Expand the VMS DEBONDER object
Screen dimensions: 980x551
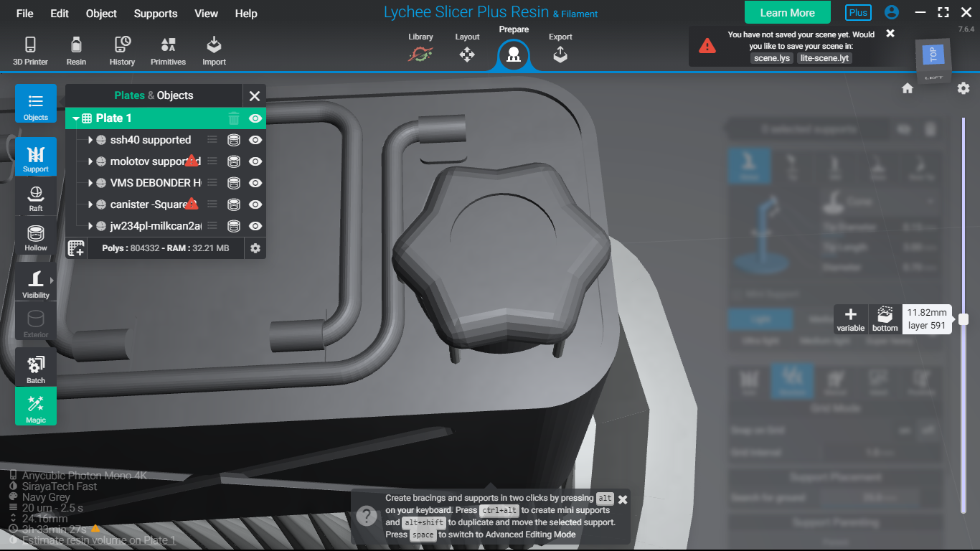point(90,183)
